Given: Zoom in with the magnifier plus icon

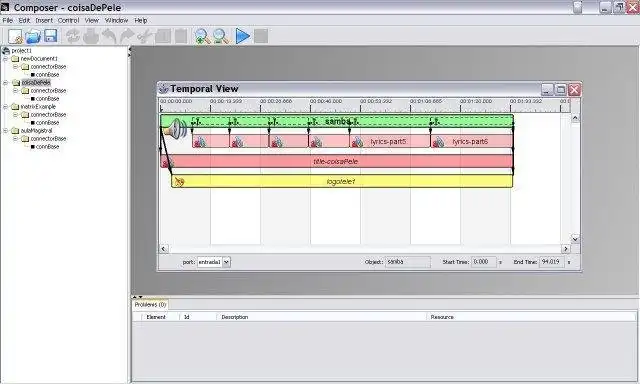Looking at the screenshot, I should pyautogui.click(x=202, y=36).
